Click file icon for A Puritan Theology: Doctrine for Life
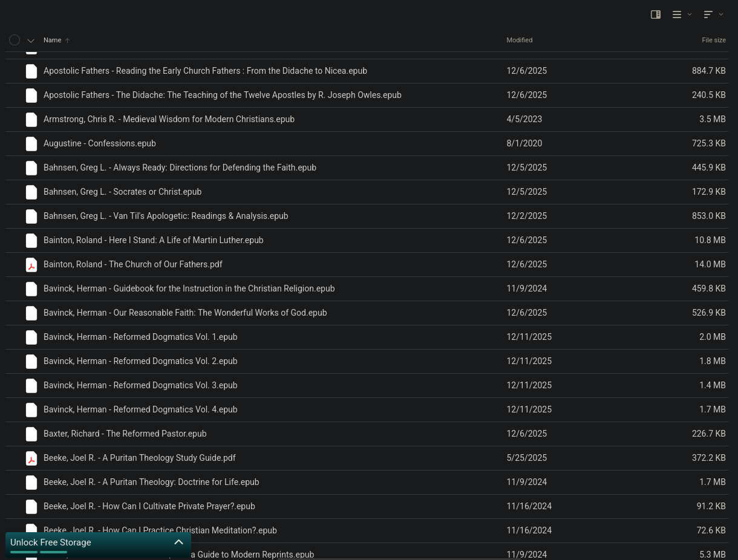 pyautogui.click(x=31, y=483)
